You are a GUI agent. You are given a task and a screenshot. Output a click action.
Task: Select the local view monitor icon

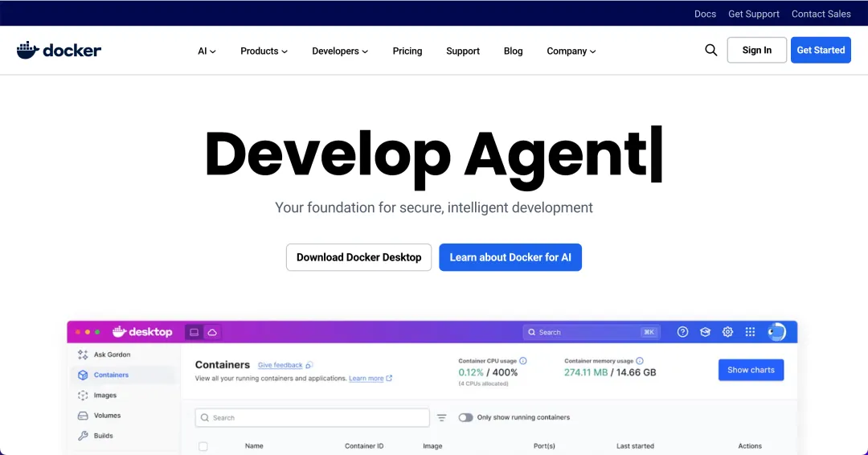[x=194, y=332]
